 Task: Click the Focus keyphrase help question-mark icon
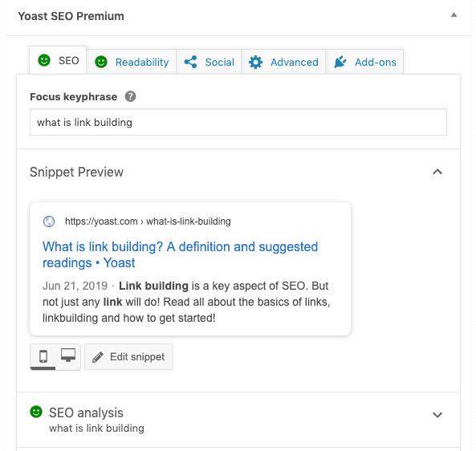coord(131,97)
